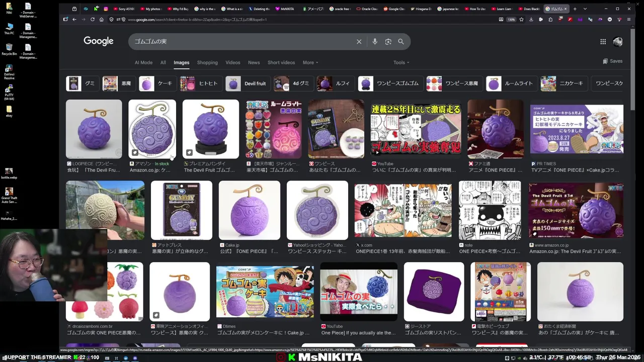Filter images by ルフィ chip
This screenshot has width=644, height=362.
(335, 83)
